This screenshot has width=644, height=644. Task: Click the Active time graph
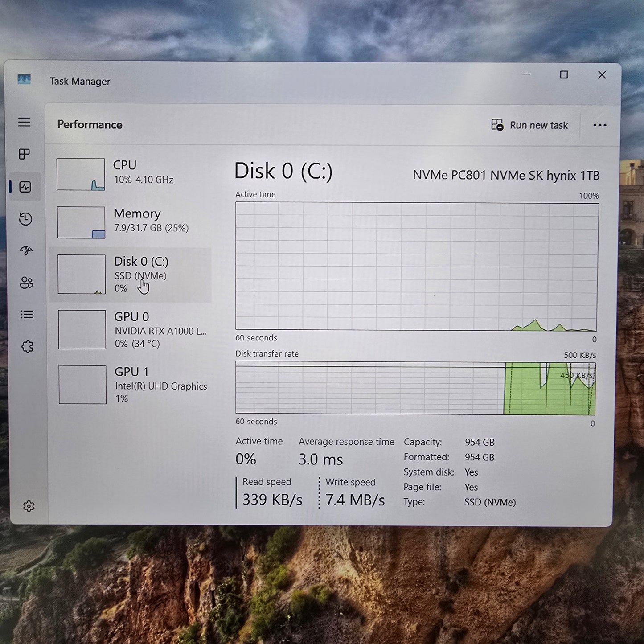(x=414, y=265)
